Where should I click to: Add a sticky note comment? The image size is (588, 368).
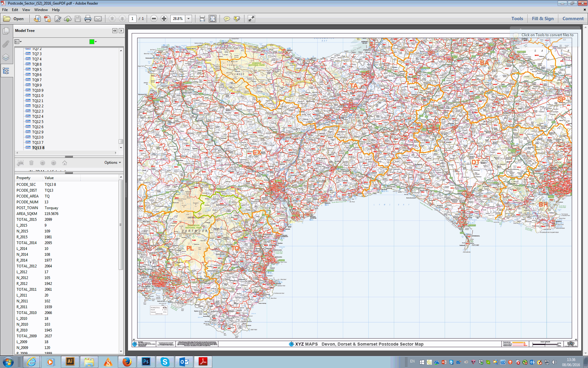[x=227, y=19]
